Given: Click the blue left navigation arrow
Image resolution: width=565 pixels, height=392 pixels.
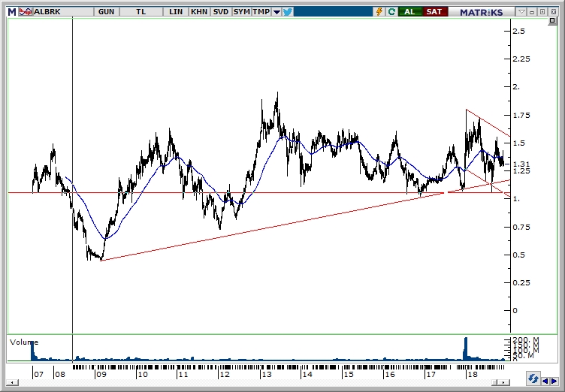Looking at the screenshot, I should [x=545, y=381].
